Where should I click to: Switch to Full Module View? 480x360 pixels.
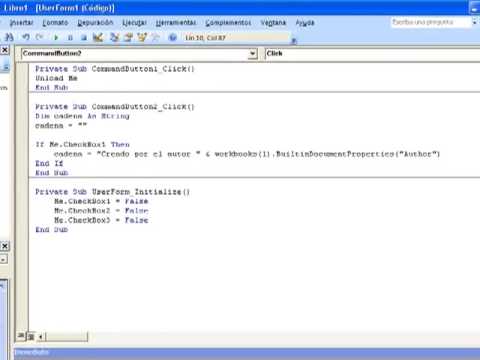point(31,336)
